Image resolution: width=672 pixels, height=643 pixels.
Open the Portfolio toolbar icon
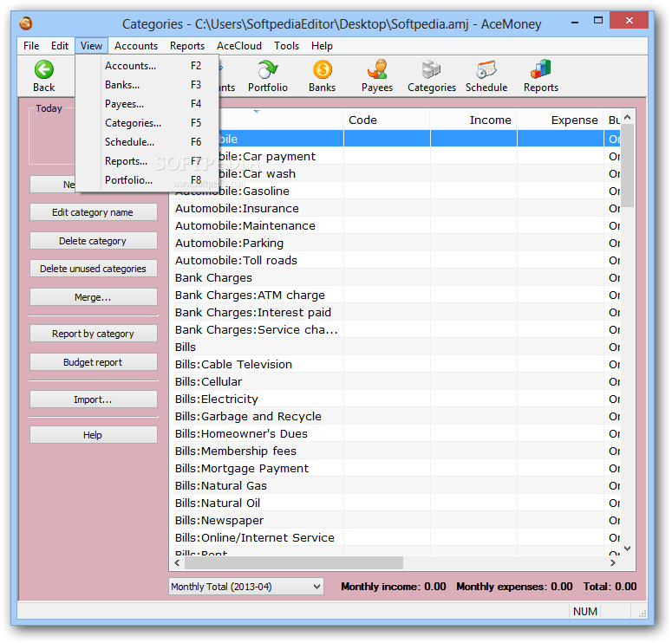click(268, 70)
